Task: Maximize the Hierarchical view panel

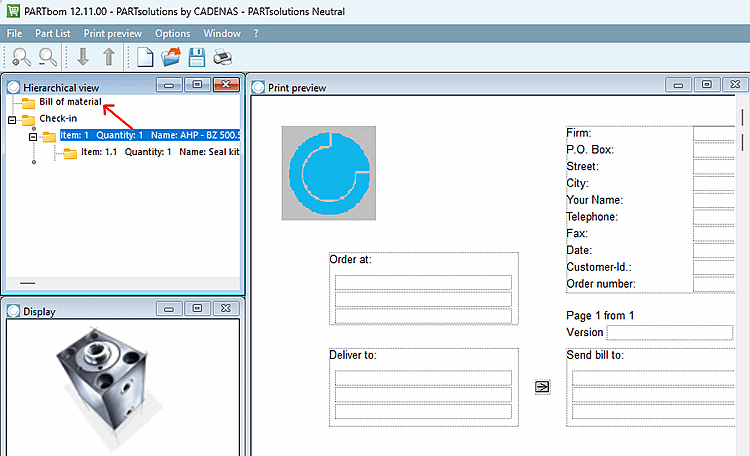Action: (197, 85)
